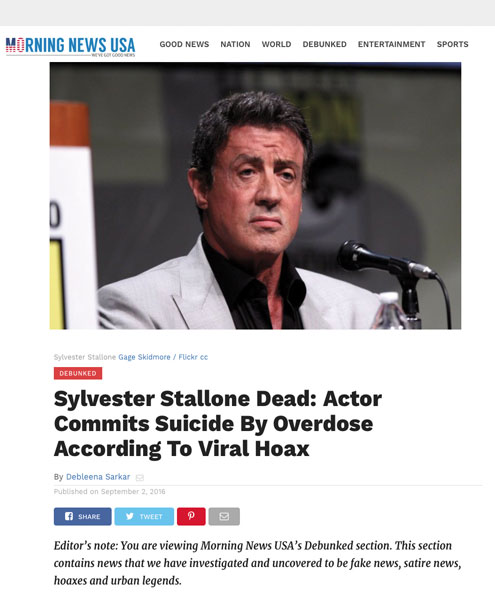This screenshot has height=610, width=495.
Task: Click the Morning News USA logo
Action: (x=70, y=47)
